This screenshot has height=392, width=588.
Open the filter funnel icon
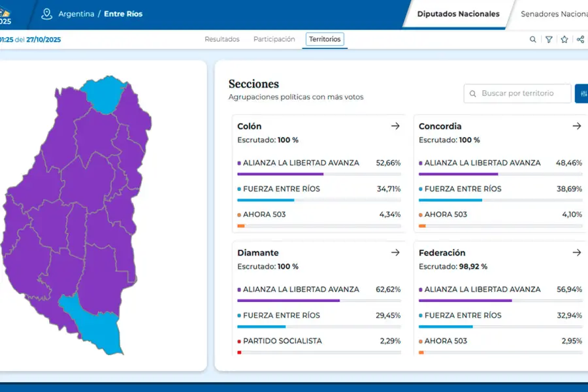pyautogui.click(x=549, y=40)
